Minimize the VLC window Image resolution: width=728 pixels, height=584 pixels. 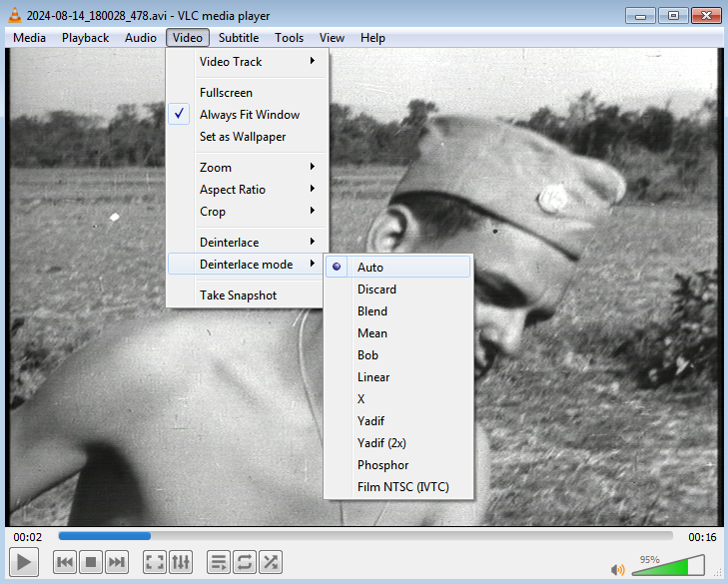point(640,16)
